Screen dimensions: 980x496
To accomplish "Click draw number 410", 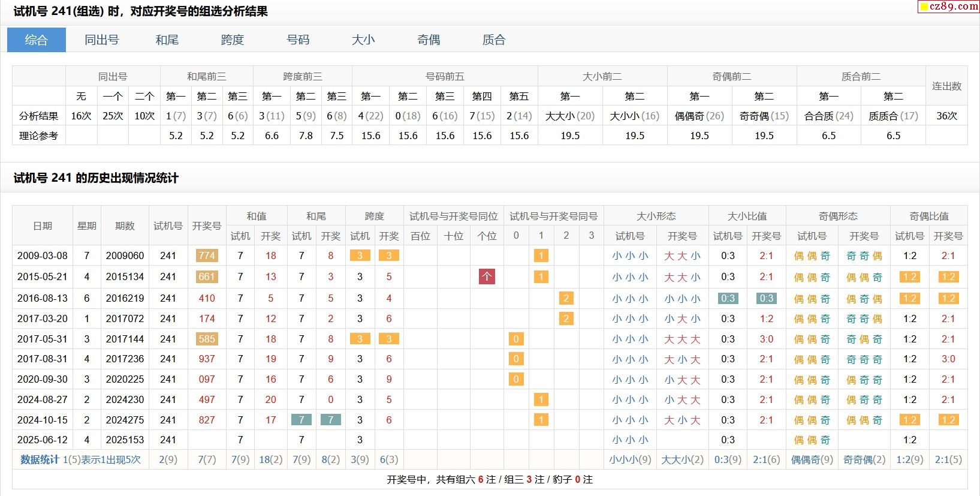I will tap(207, 298).
